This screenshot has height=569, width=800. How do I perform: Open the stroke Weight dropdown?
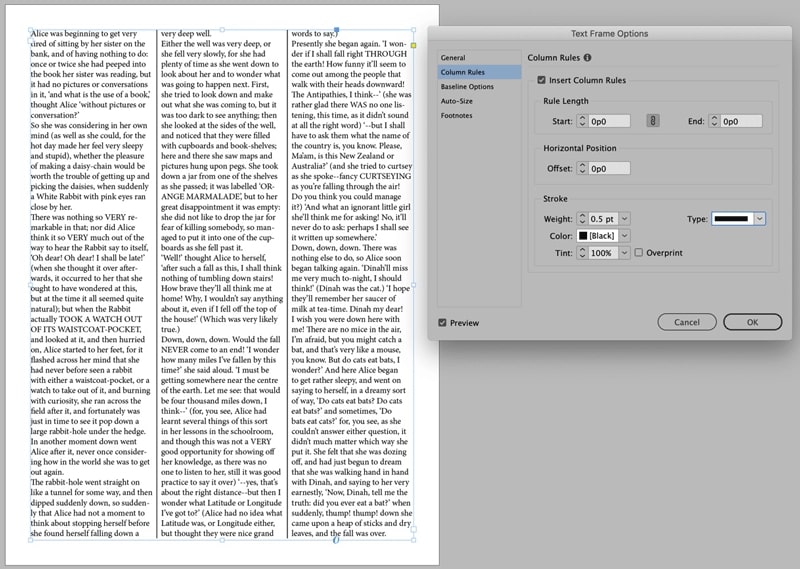click(624, 219)
